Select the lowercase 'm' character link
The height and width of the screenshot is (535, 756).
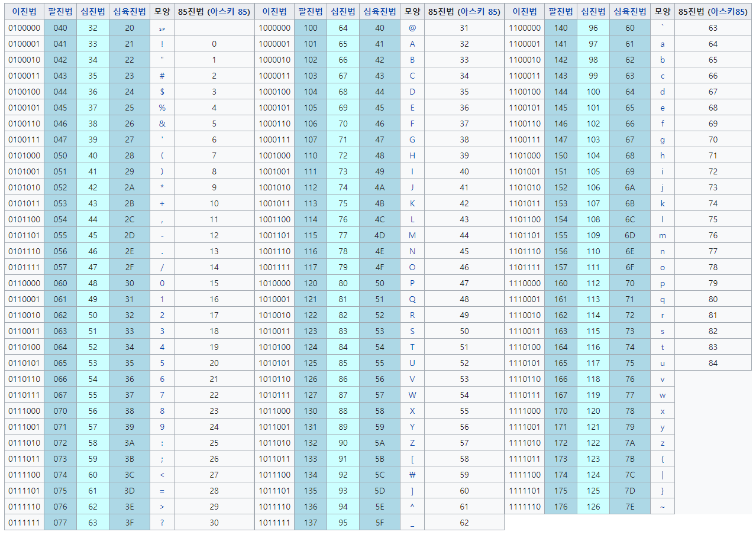click(x=663, y=235)
